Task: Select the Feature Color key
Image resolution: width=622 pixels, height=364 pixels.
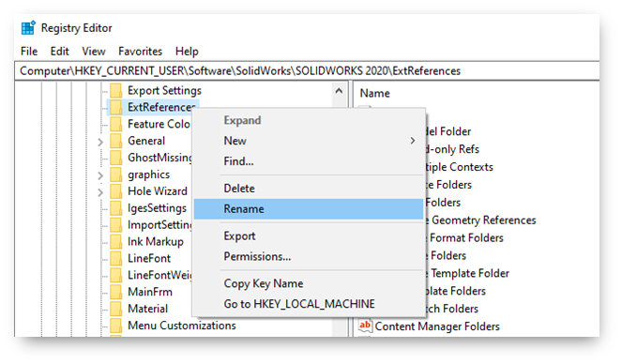Action: tap(159, 124)
